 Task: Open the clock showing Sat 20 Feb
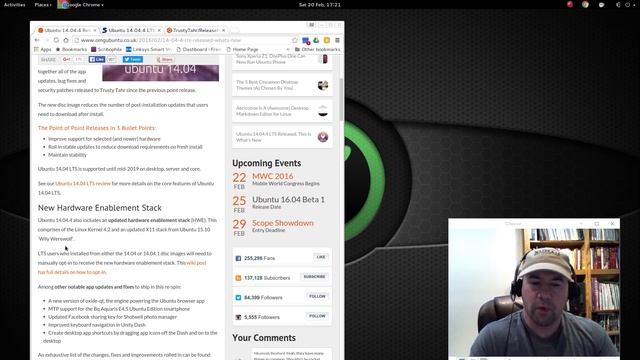[x=320, y=5]
